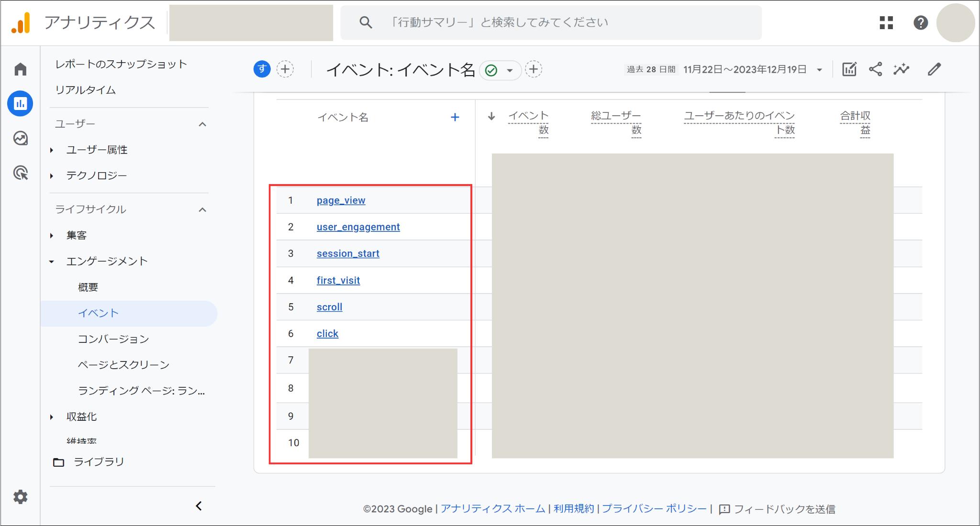Open the Explore icon in left rail
The width and height of the screenshot is (980, 526).
point(20,138)
